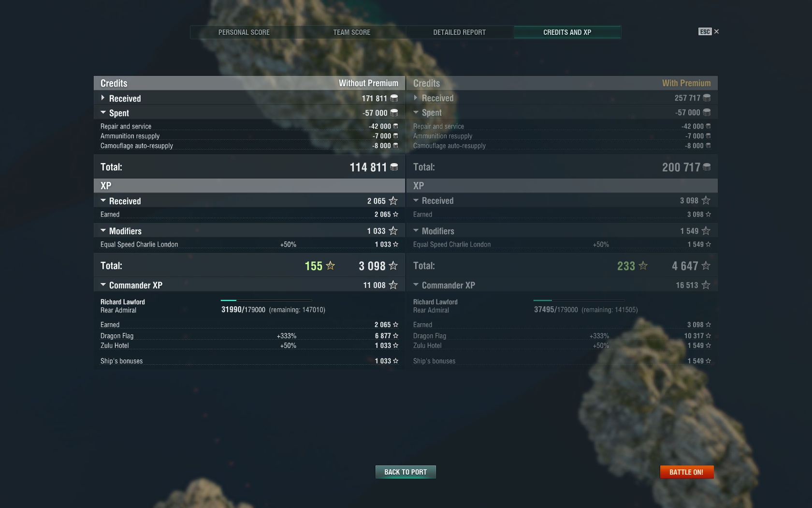Click the yellow free XP star by 155

click(x=330, y=266)
